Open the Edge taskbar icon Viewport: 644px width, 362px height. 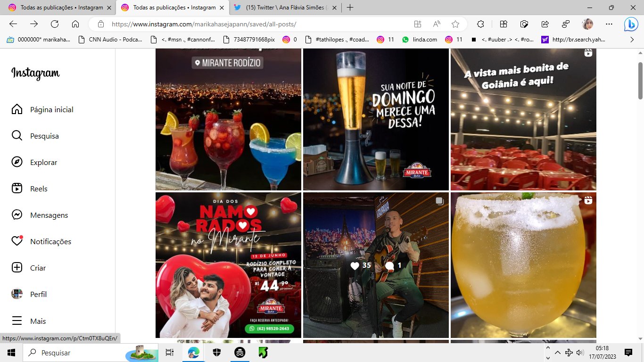click(x=193, y=353)
